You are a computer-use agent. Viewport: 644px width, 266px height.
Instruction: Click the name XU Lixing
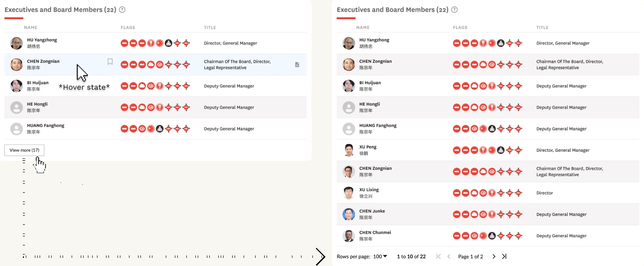click(369, 190)
